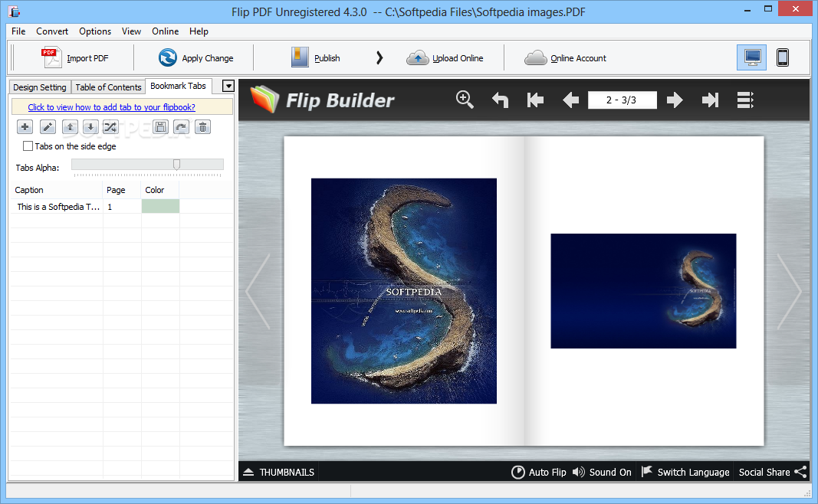The width and height of the screenshot is (818, 504).
Task: Switch to the Design Setting tab
Action: click(40, 87)
